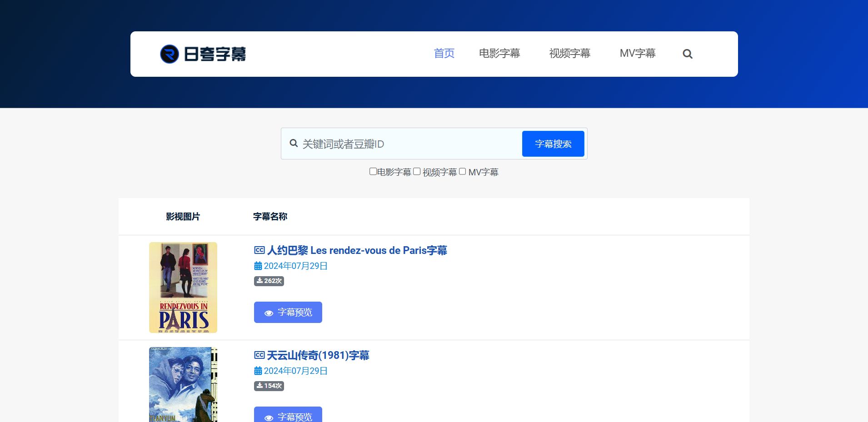Image resolution: width=868 pixels, height=422 pixels.
Task: Click calendar icon for 天云山传奇 date
Action: [x=258, y=371]
